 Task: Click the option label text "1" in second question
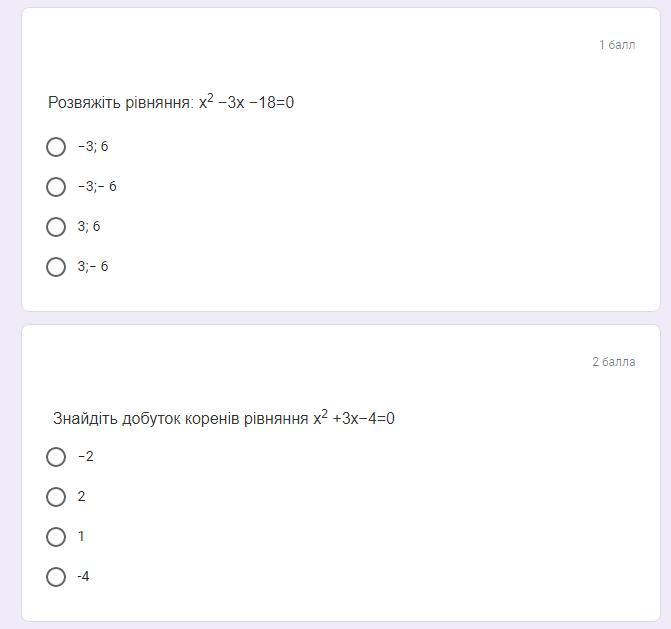click(x=81, y=536)
